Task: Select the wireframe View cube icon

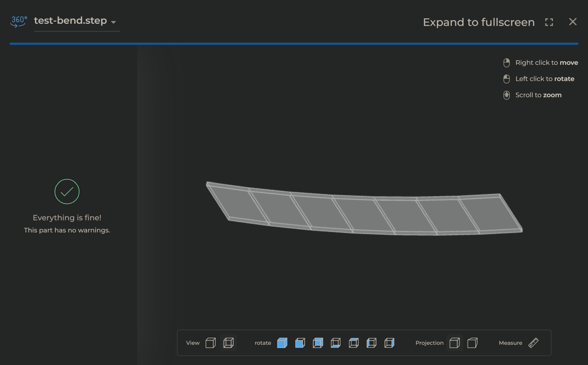Action: pyautogui.click(x=229, y=343)
